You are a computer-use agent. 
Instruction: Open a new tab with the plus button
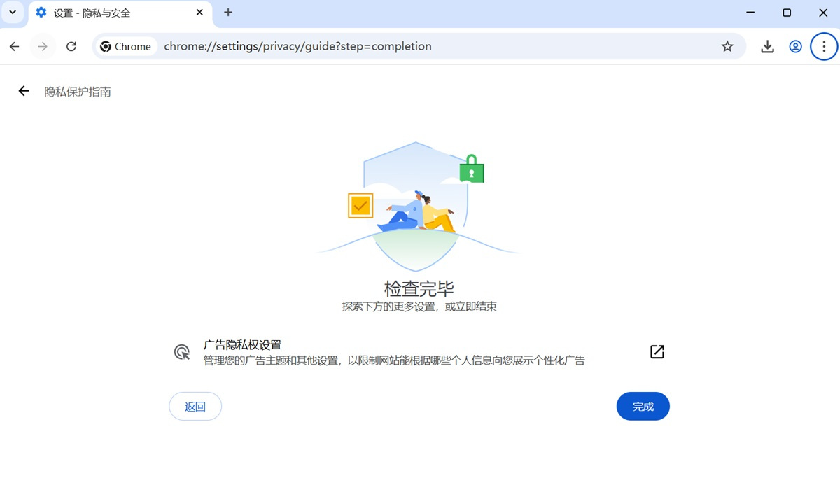(228, 13)
